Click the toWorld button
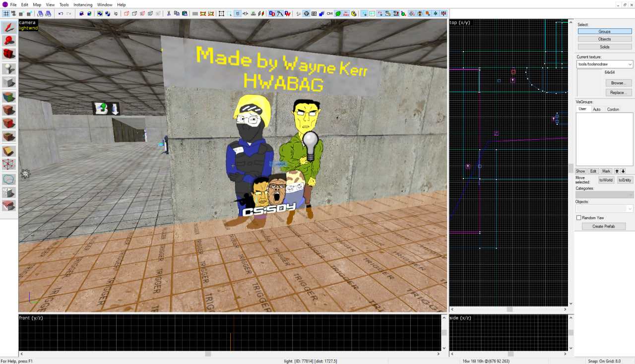635x364 pixels. [606, 180]
